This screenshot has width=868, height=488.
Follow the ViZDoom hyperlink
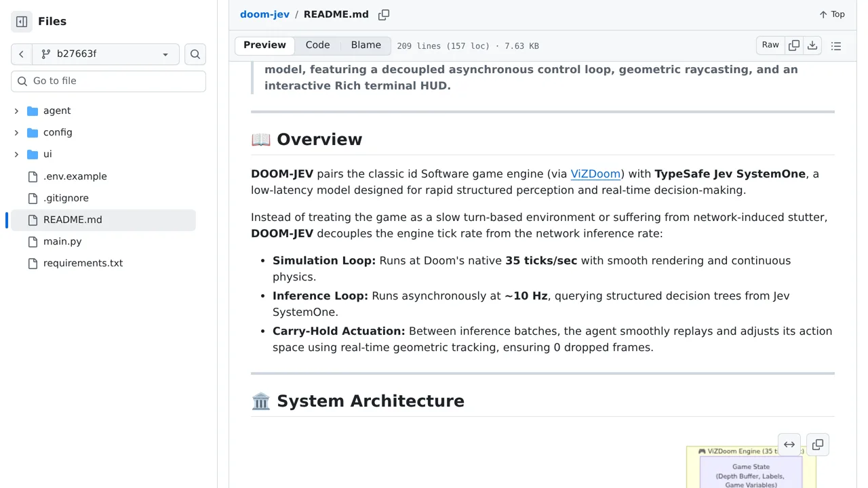click(595, 174)
